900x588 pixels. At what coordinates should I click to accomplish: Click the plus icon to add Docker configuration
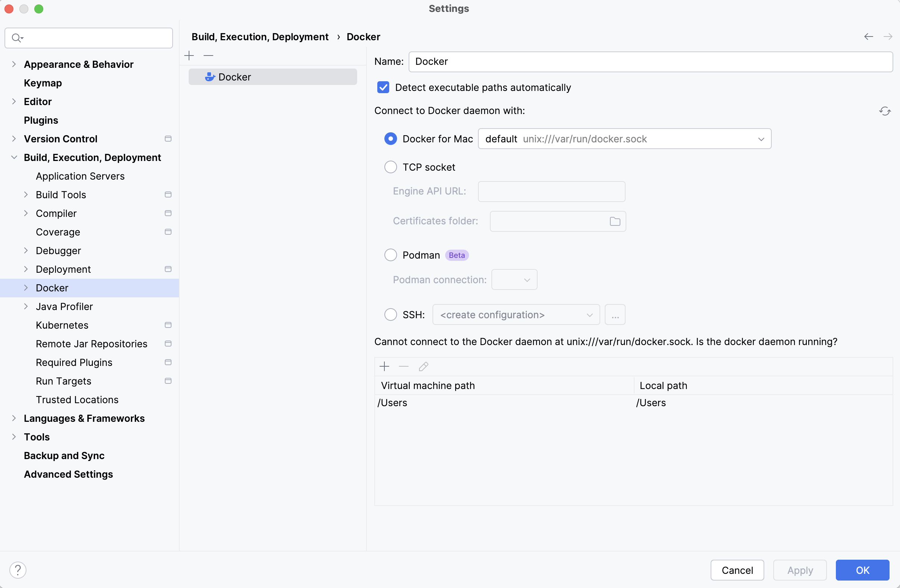[x=189, y=56]
